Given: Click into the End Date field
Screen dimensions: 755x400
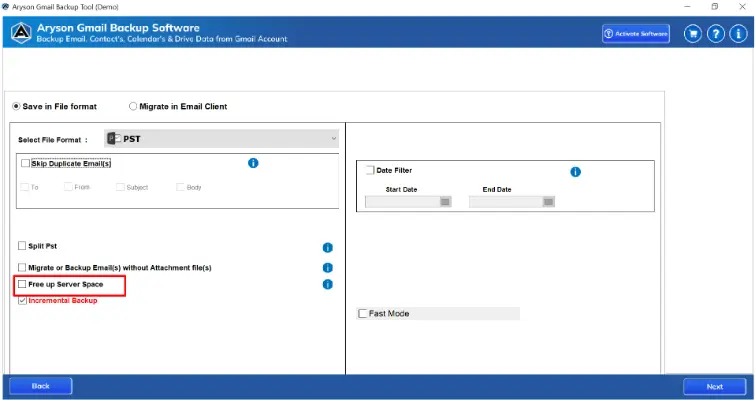Looking at the screenshot, I should point(506,202).
